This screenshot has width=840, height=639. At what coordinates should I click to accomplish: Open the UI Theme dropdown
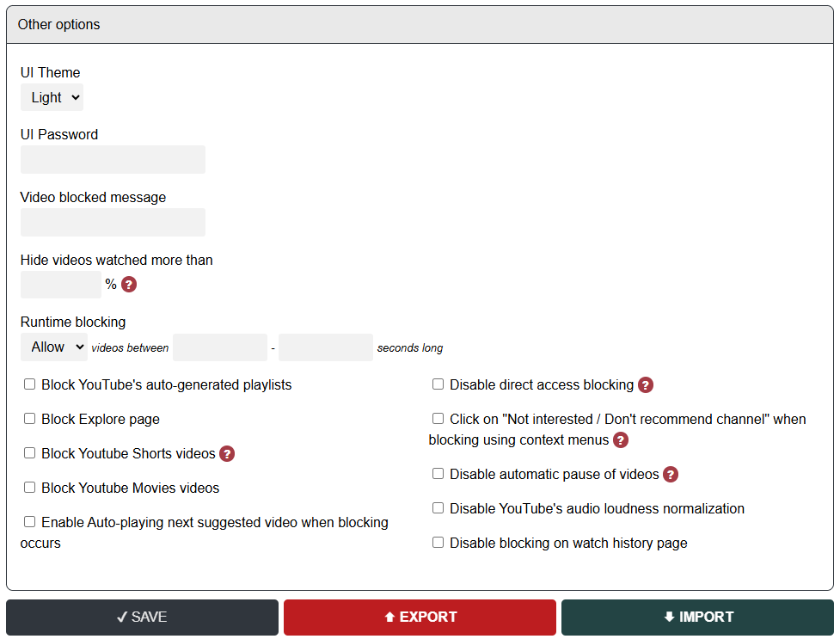point(52,97)
